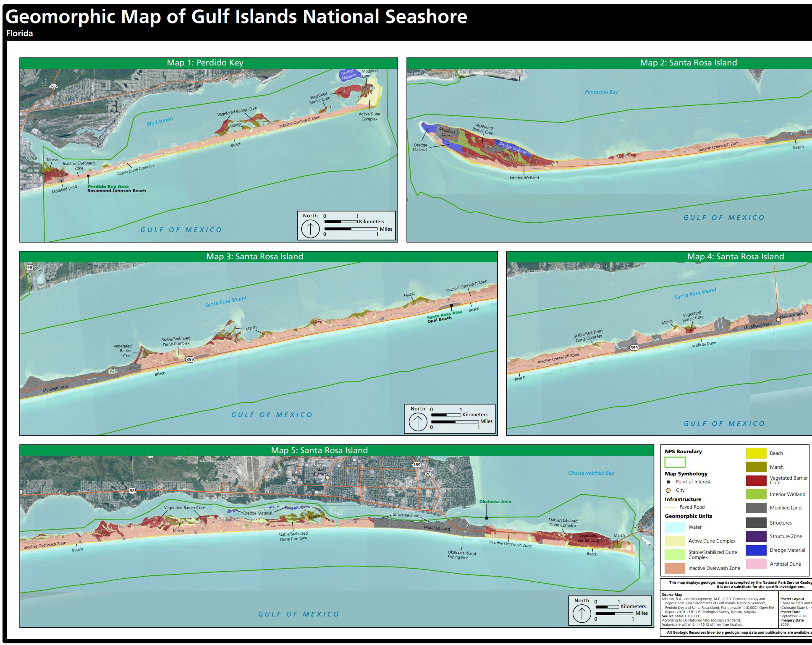The height and width of the screenshot is (645, 812).
Task: Toggle the Artificial Dune legend entry
Action: pyautogui.click(x=756, y=564)
